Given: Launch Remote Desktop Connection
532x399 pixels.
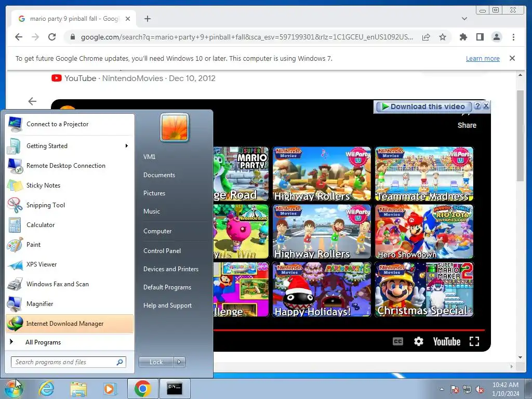Looking at the screenshot, I should [70, 166].
